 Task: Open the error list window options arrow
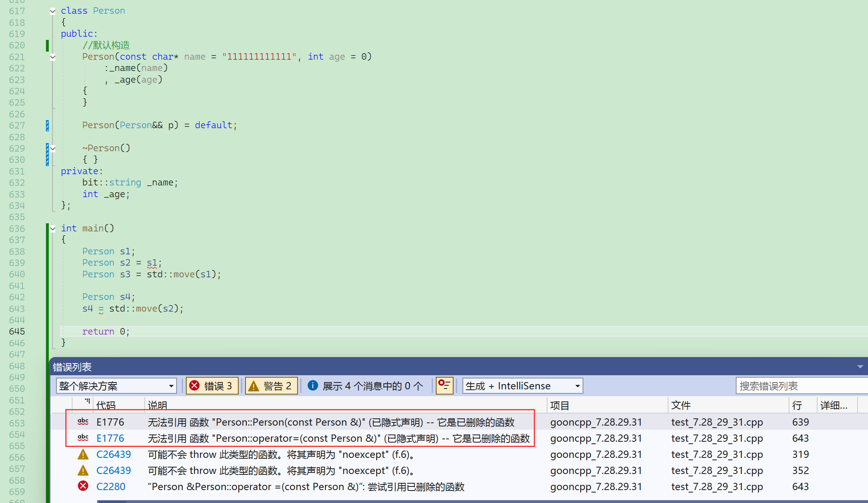pyautogui.click(x=860, y=367)
